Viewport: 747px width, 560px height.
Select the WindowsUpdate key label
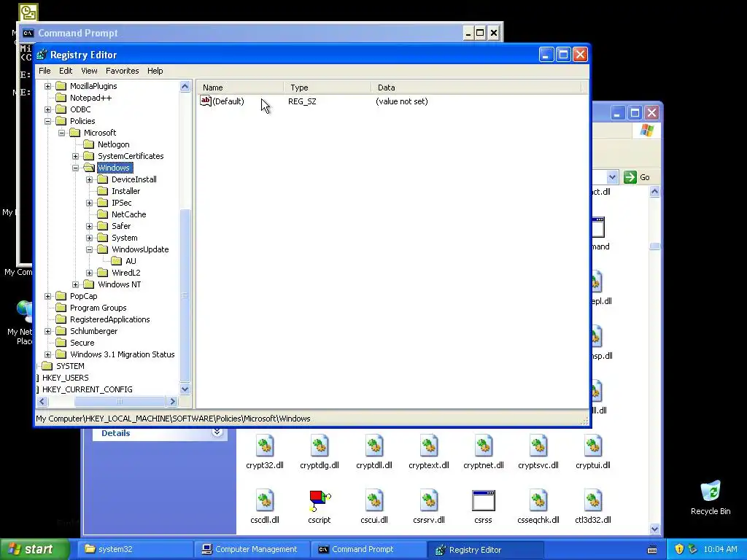click(140, 249)
